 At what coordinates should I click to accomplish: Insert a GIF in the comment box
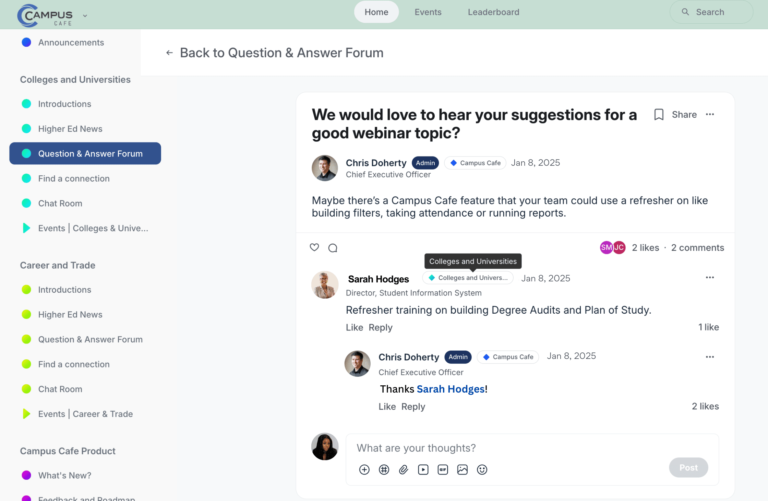click(442, 469)
